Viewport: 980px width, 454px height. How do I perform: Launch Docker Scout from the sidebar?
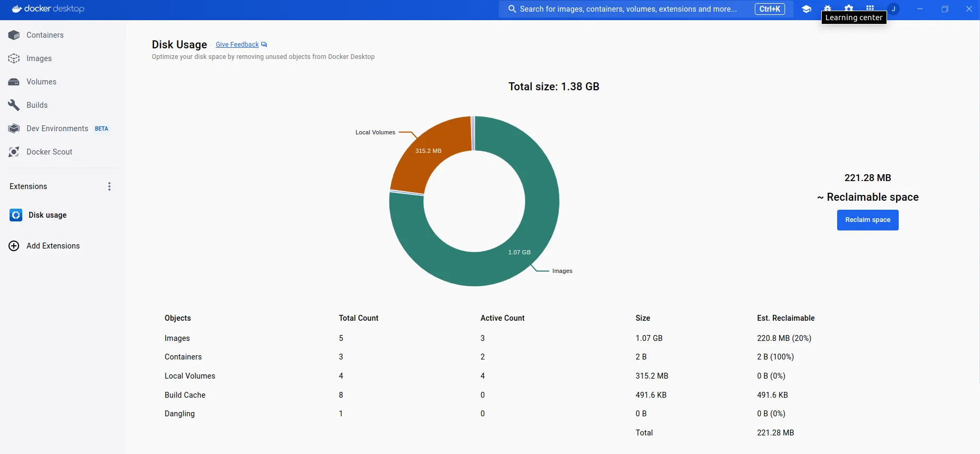49,152
